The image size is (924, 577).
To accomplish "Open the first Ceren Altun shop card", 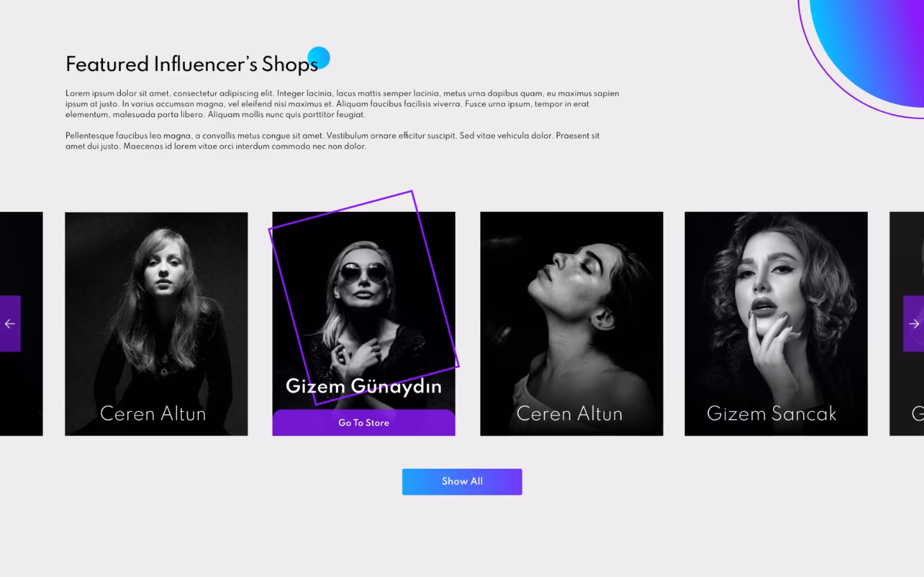I will tap(156, 323).
